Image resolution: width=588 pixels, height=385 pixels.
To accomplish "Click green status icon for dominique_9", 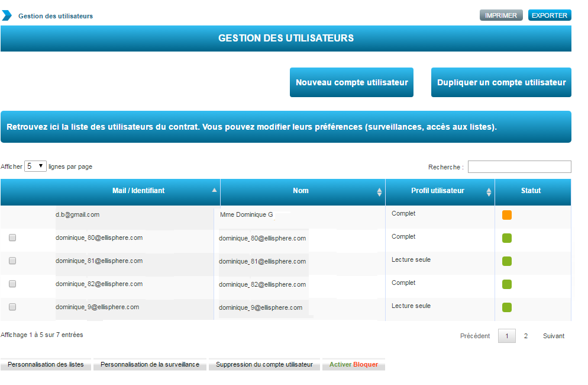I will (507, 307).
